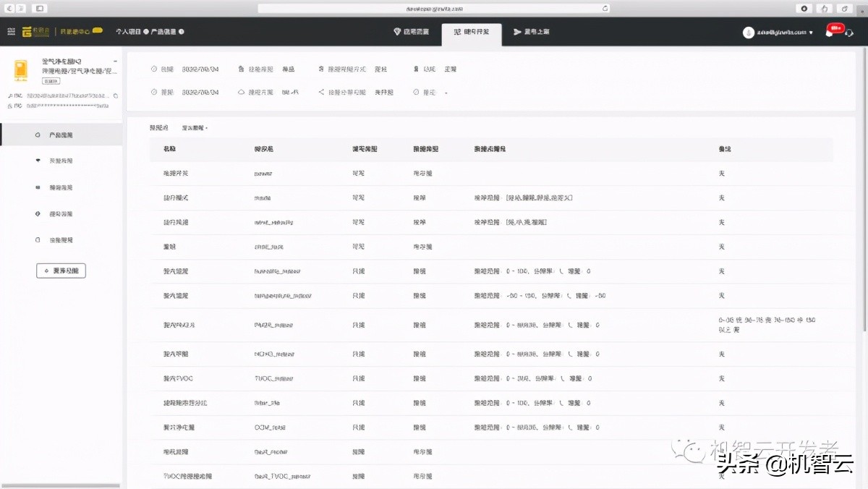Open the sidebar item with the wifi-shaped icon
This screenshot has height=489, width=868.
[x=61, y=161]
